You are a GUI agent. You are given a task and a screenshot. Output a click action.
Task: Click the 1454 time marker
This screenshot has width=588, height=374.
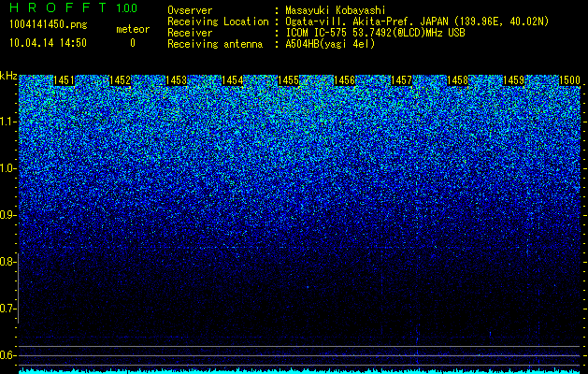pyautogui.click(x=233, y=80)
